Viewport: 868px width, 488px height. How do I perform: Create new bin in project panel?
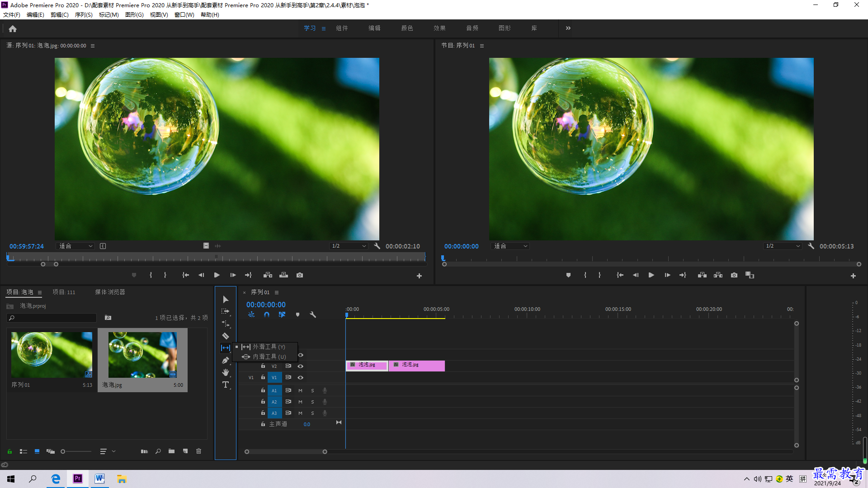171,452
